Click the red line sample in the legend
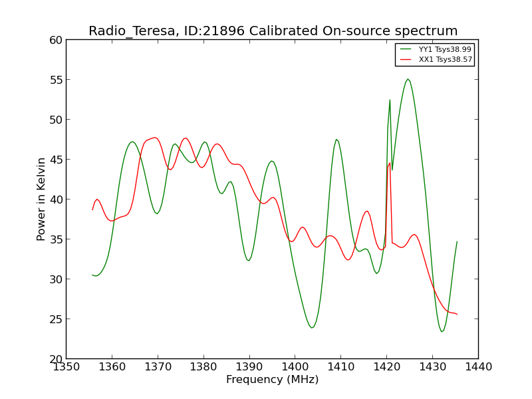Image resolution: width=532 pixels, height=399 pixels. pos(406,59)
